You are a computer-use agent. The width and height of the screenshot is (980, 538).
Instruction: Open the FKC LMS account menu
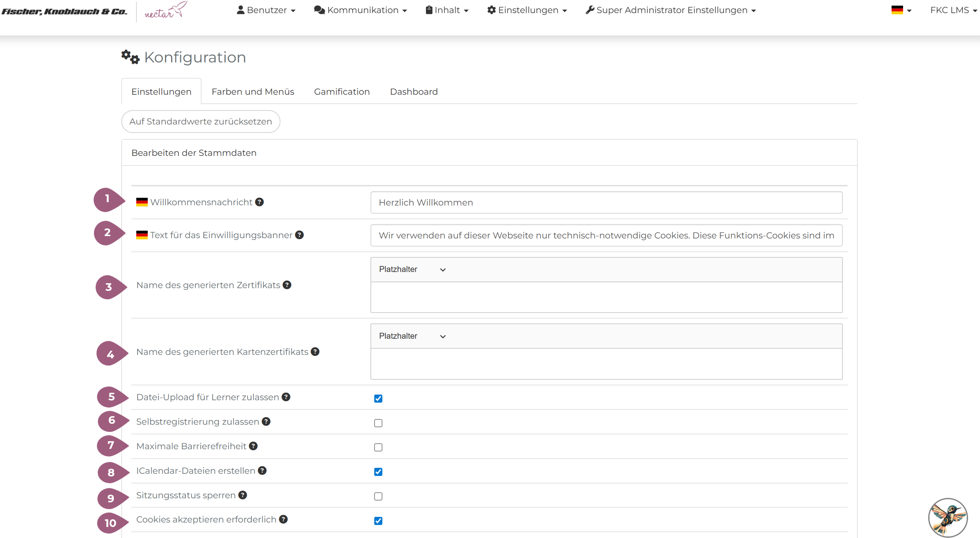[953, 10]
